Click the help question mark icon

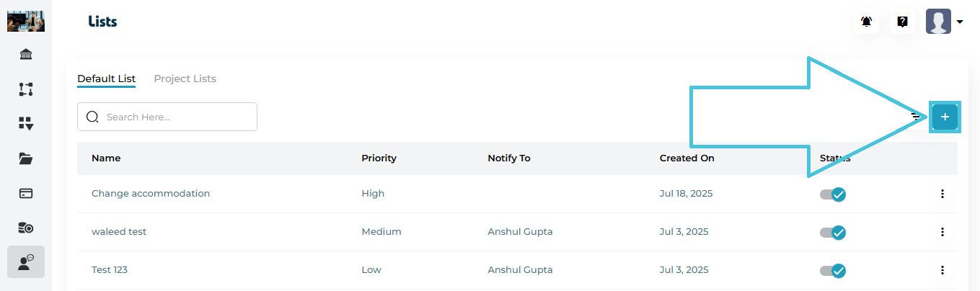pyautogui.click(x=902, y=22)
